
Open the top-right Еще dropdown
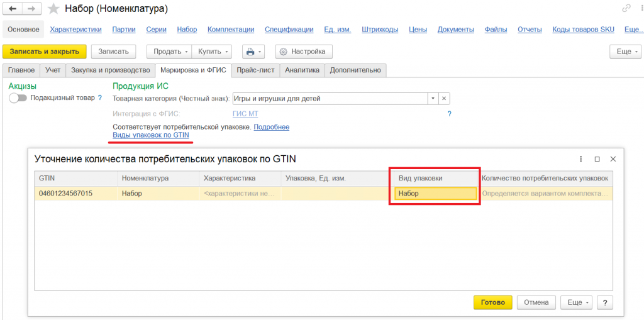coord(626,52)
